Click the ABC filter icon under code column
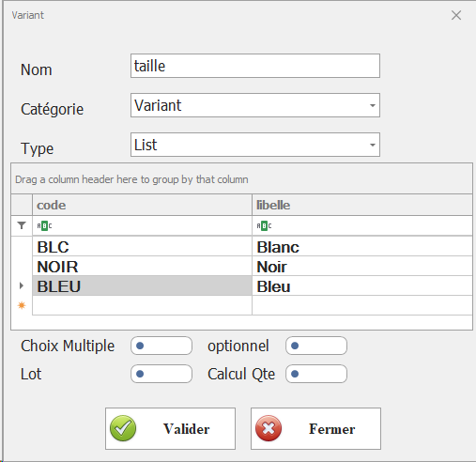 click(44, 225)
